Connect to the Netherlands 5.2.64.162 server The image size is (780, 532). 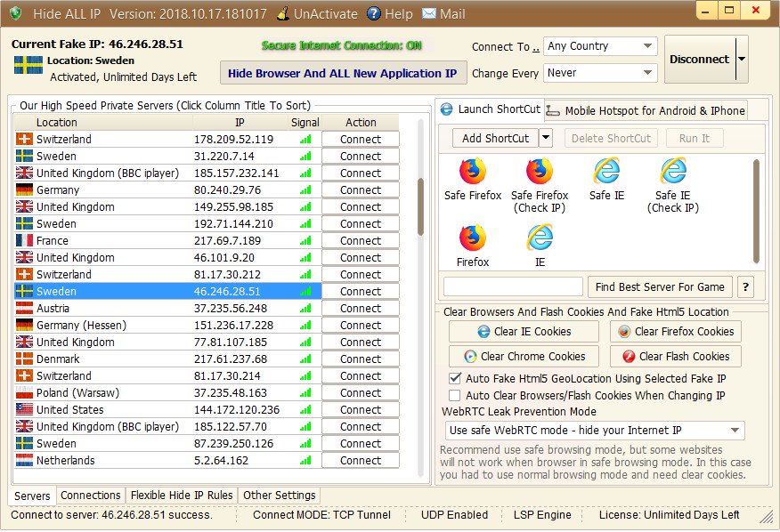pos(361,461)
